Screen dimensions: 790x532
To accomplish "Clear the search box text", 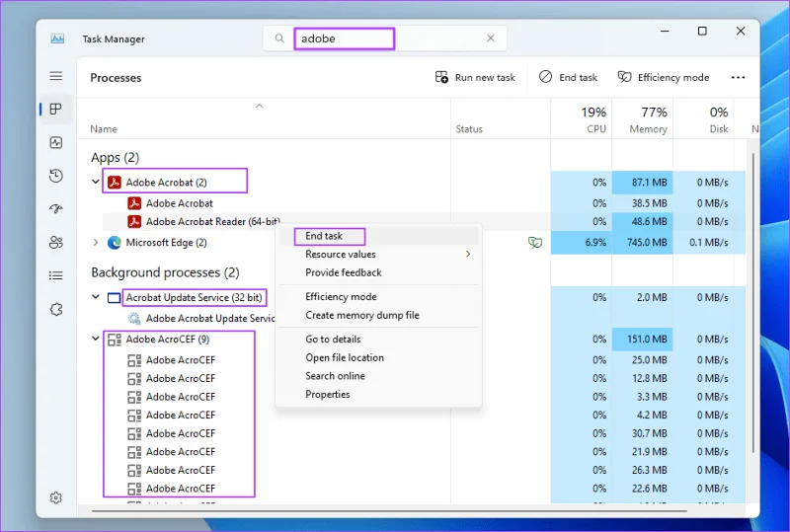I will (x=490, y=38).
